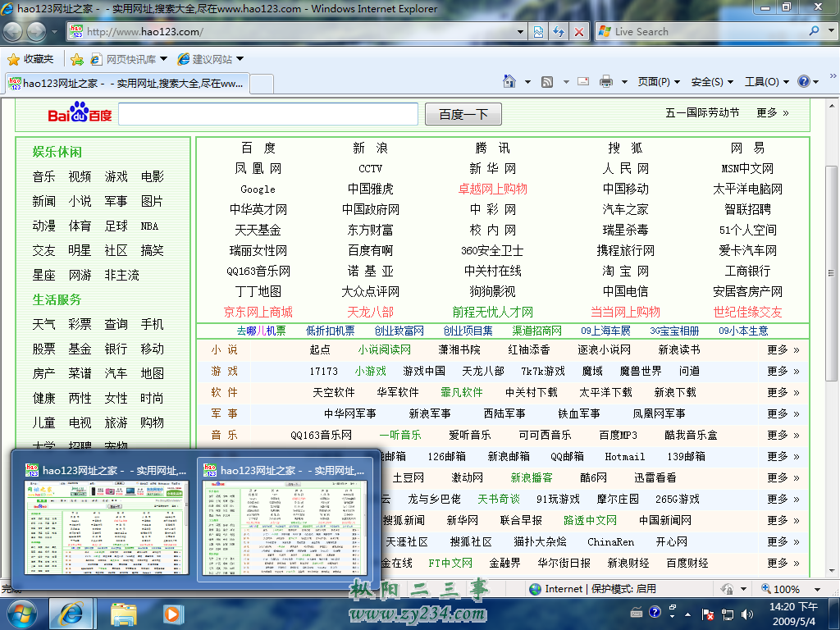Click the network tray icon
The width and height of the screenshot is (840, 630).
728,614
